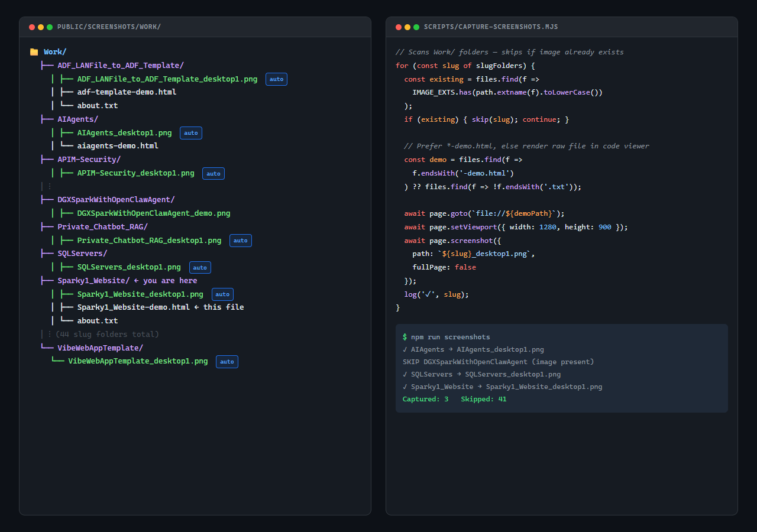757x532 pixels.
Task: Click the '$ npm run screenshots' command
Action: coord(447,337)
